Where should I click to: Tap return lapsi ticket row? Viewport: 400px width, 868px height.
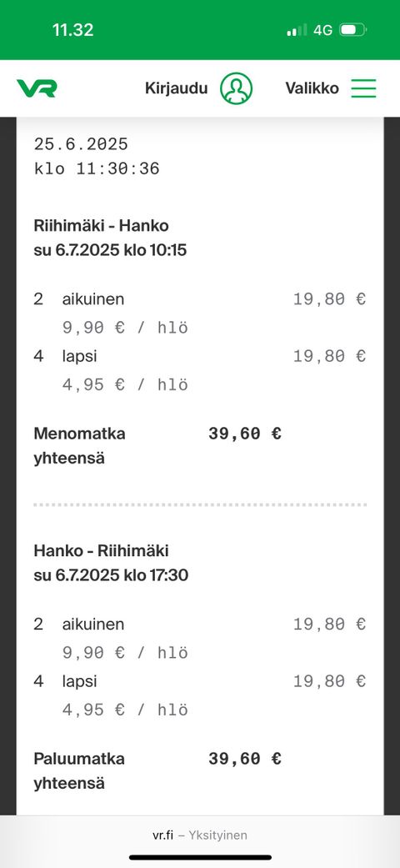pos(200,681)
